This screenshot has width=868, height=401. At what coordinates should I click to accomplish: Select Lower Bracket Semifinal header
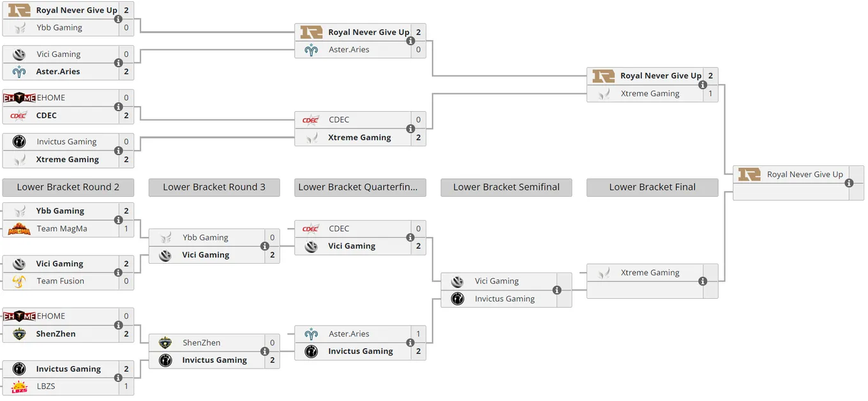506,187
